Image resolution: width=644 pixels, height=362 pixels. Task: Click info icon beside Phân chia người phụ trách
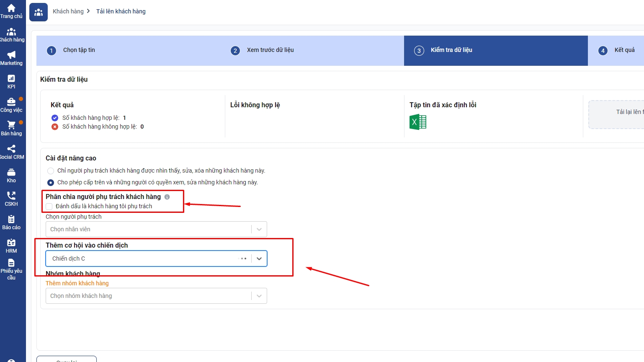pyautogui.click(x=167, y=197)
